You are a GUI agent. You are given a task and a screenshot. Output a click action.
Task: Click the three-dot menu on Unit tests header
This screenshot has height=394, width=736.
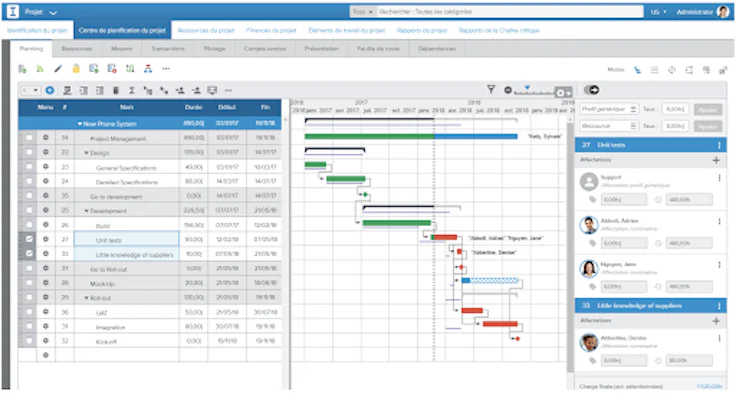click(x=719, y=145)
